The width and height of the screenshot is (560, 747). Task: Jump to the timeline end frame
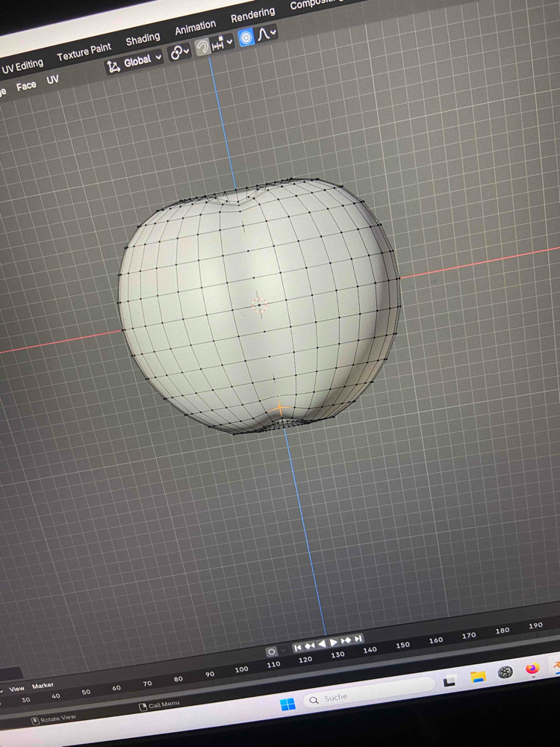click(358, 639)
